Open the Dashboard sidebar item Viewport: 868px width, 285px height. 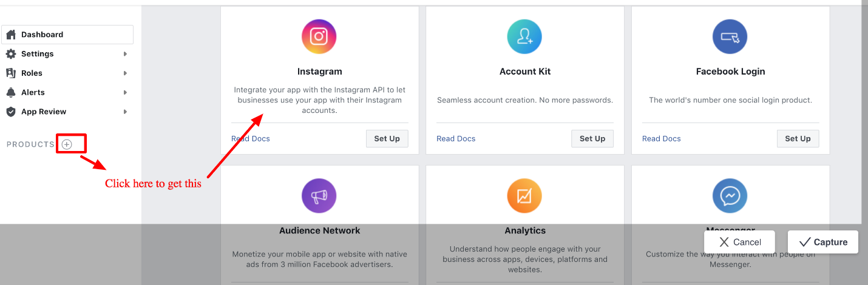point(67,35)
